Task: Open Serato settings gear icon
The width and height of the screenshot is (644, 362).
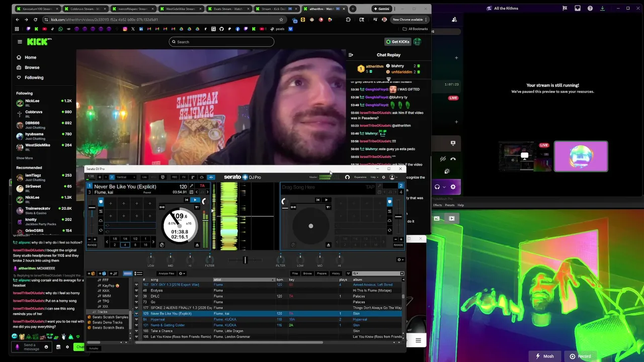Action: 383,177
